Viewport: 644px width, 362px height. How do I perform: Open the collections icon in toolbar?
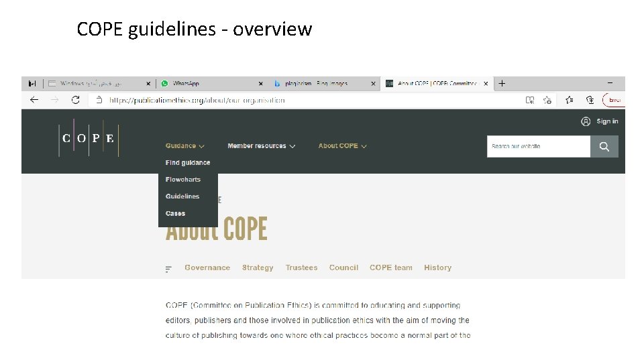coord(590,100)
